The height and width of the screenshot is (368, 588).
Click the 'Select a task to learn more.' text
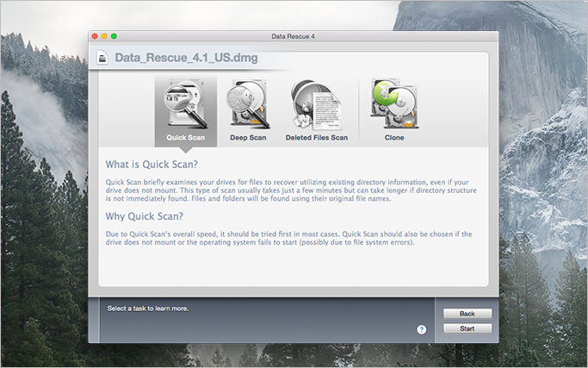tap(148, 309)
